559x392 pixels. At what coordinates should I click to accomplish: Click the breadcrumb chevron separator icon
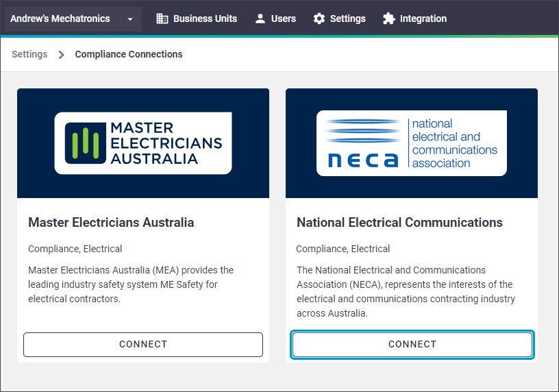tap(62, 55)
